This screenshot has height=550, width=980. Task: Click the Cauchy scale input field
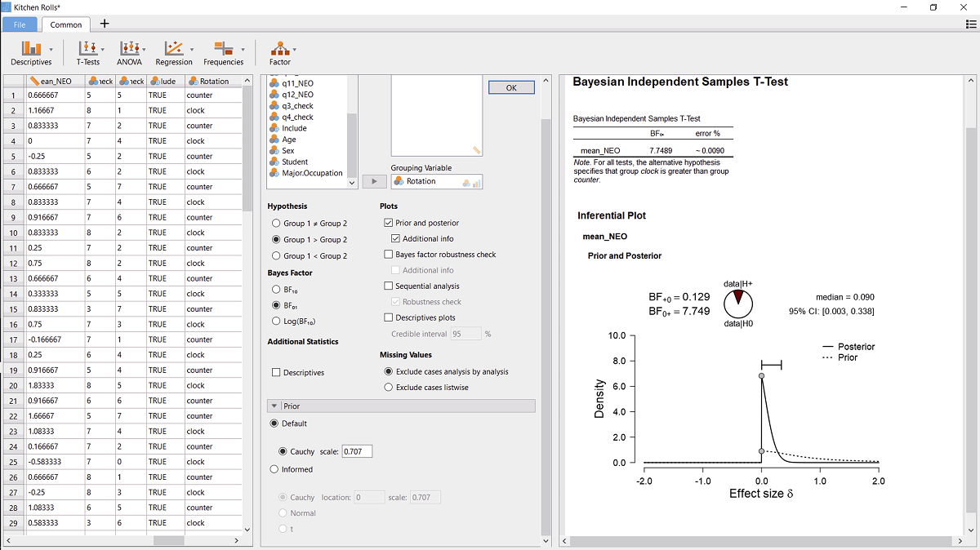[x=357, y=451]
